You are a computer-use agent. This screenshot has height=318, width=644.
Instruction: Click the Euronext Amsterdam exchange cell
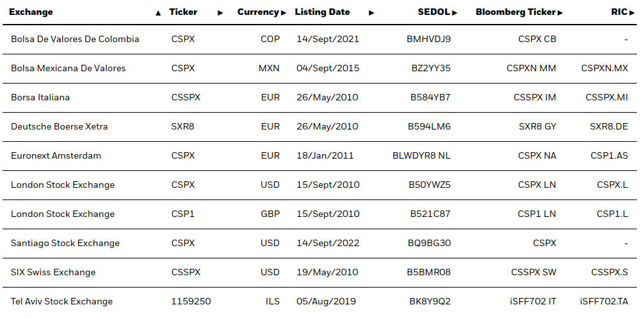[x=56, y=155]
